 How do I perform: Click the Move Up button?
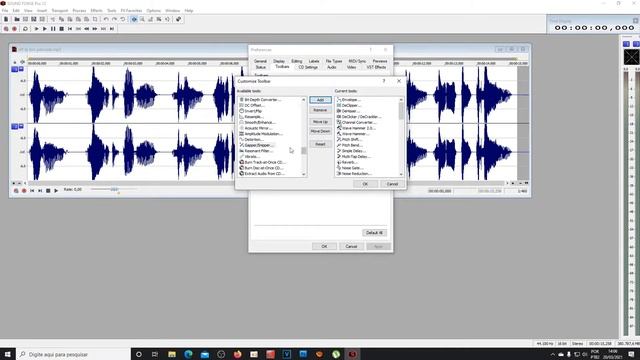tap(320, 122)
